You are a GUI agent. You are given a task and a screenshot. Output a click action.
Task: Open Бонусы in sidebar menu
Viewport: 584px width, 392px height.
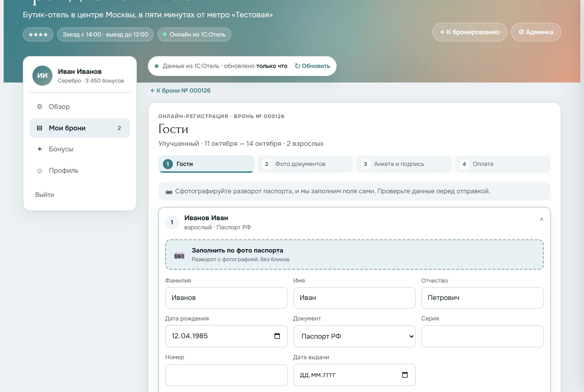80,149
